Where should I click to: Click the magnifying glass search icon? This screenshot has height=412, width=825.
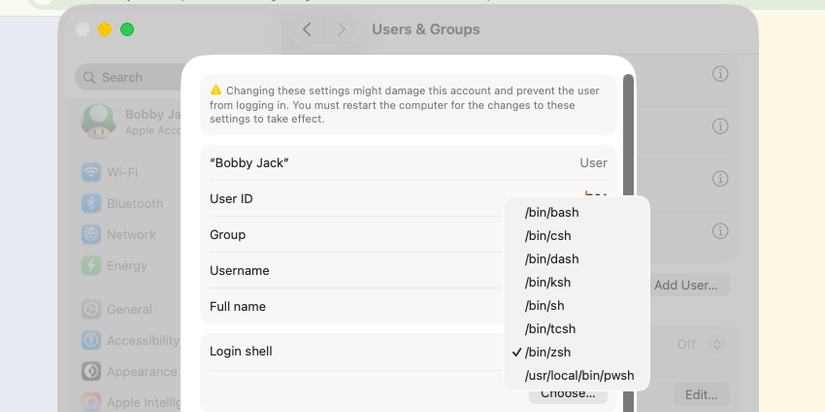(x=89, y=77)
